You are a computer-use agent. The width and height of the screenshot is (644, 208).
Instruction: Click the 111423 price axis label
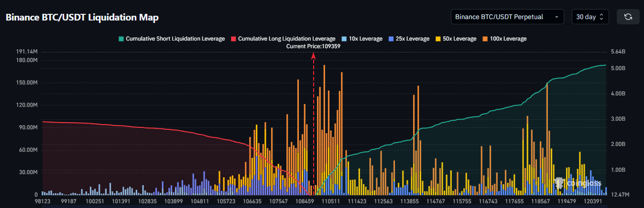pos(357,202)
